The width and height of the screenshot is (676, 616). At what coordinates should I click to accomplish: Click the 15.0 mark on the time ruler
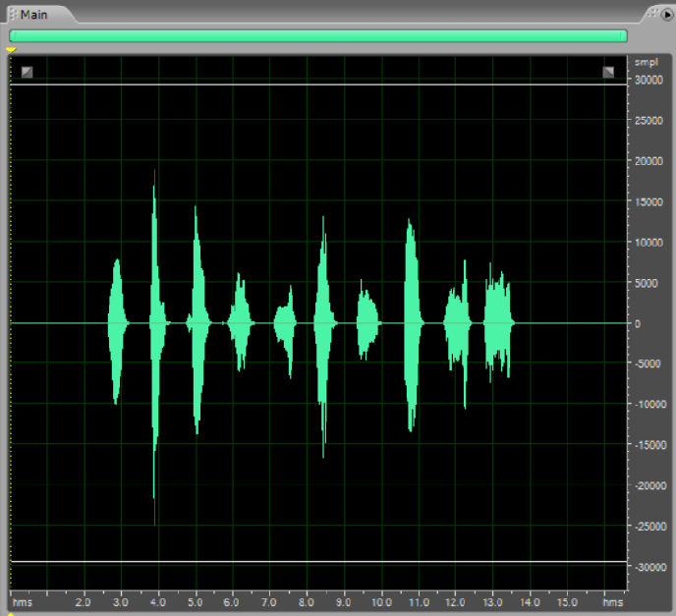[x=566, y=601]
